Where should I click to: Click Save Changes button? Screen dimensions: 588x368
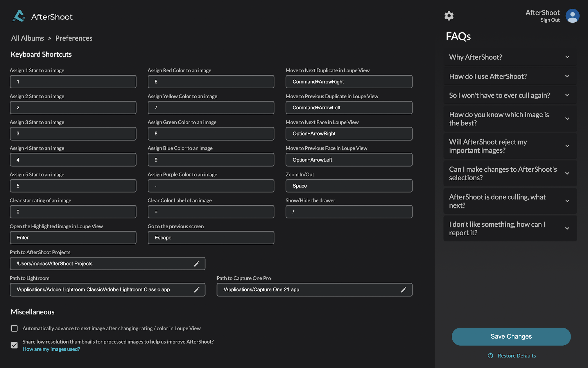pyautogui.click(x=511, y=337)
